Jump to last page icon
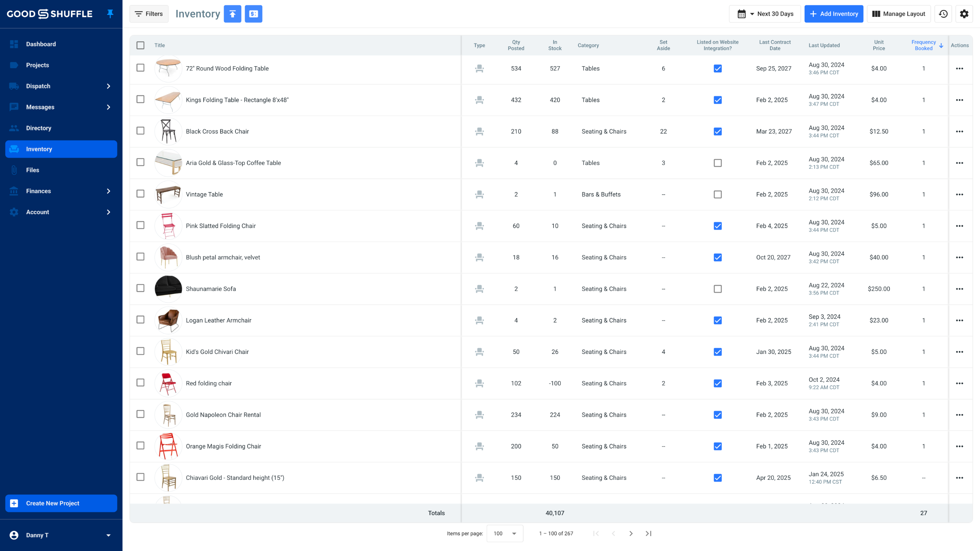 [x=648, y=533]
